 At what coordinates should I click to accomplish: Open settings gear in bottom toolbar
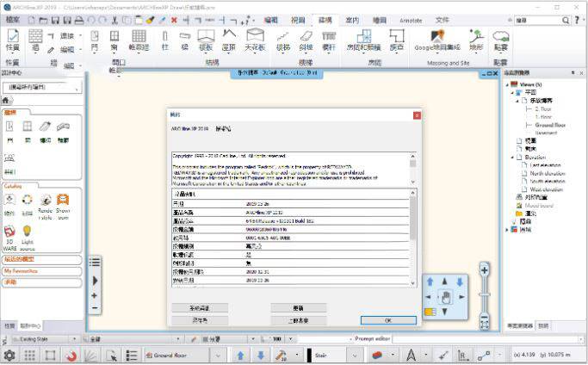pos(9,355)
